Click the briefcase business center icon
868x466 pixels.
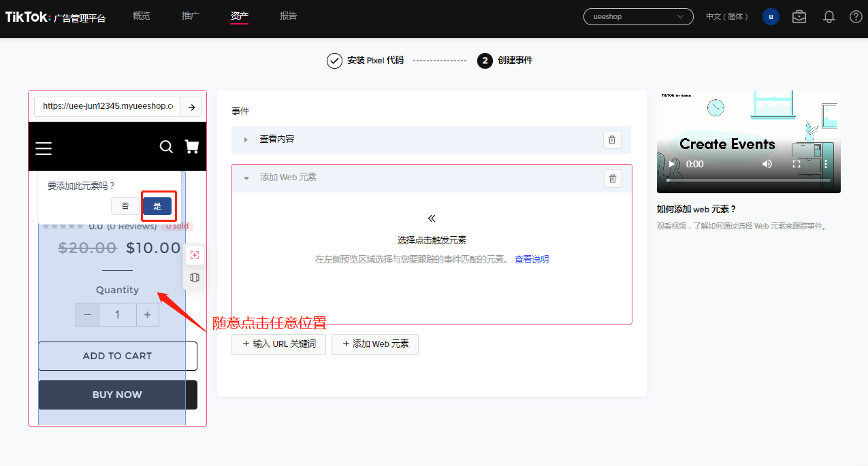tap(799, 17)
